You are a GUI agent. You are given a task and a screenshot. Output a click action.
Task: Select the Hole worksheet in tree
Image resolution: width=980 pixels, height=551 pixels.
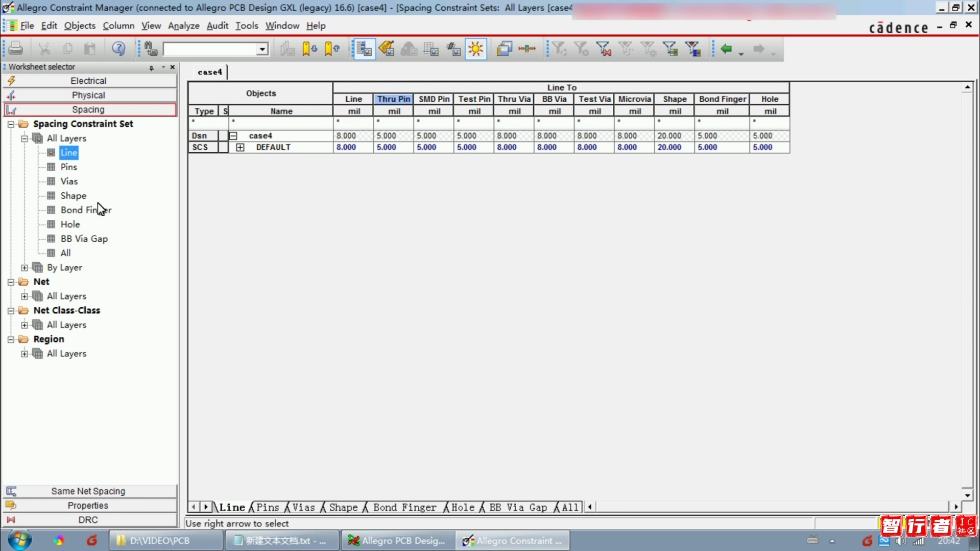coord(70,224)
